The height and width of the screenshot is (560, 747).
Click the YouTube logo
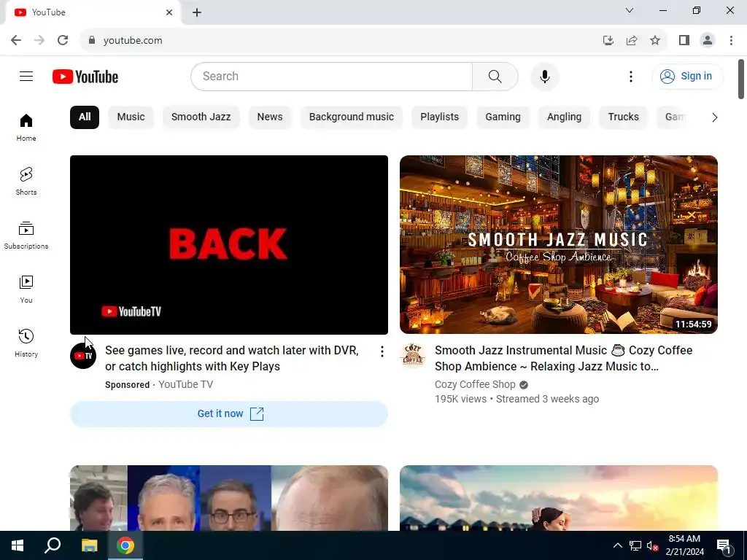[x=85, y=77]
